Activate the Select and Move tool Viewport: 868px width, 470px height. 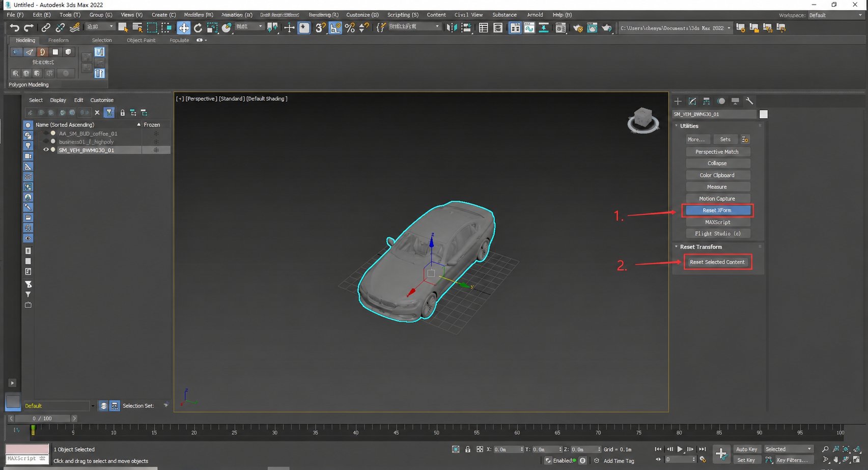click(183, 27)
